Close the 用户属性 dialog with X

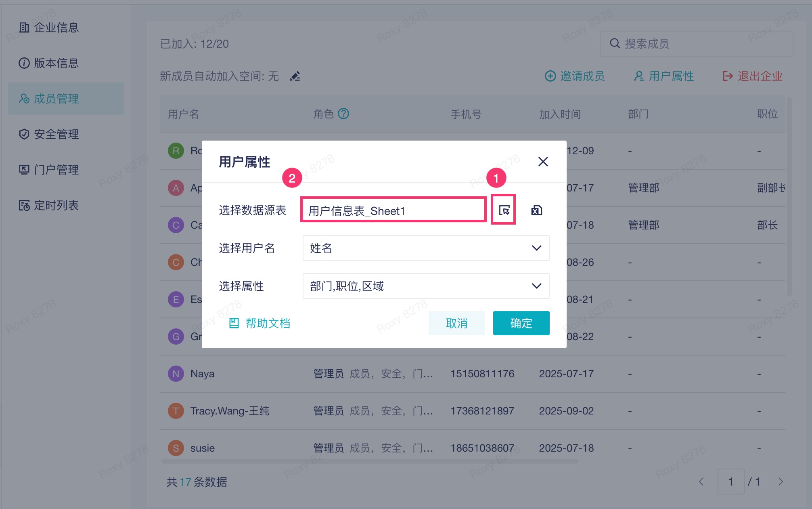point(543,162)
